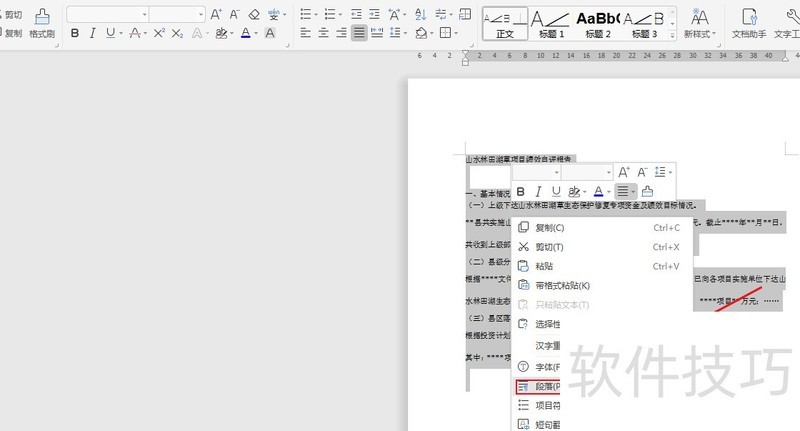
Task: Toggle bold in the ribbon
Action: (x=73, y=33)
